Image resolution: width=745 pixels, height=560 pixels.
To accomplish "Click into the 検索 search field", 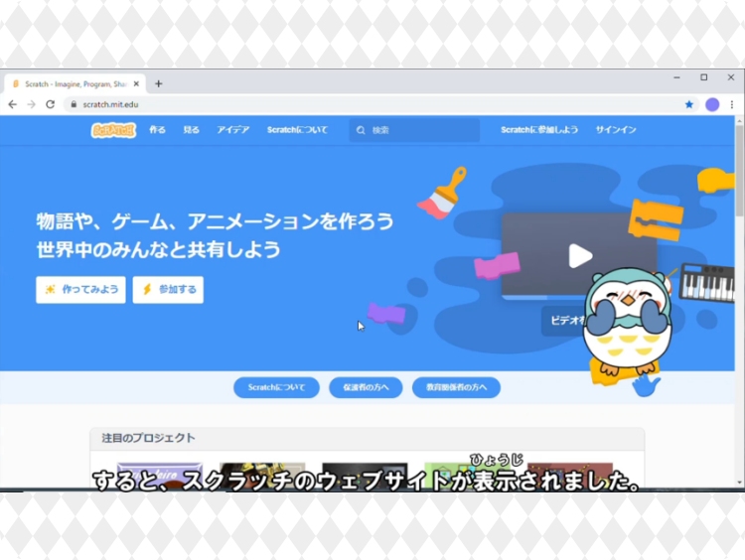I will pyautogui.click(x=414, y=130).
